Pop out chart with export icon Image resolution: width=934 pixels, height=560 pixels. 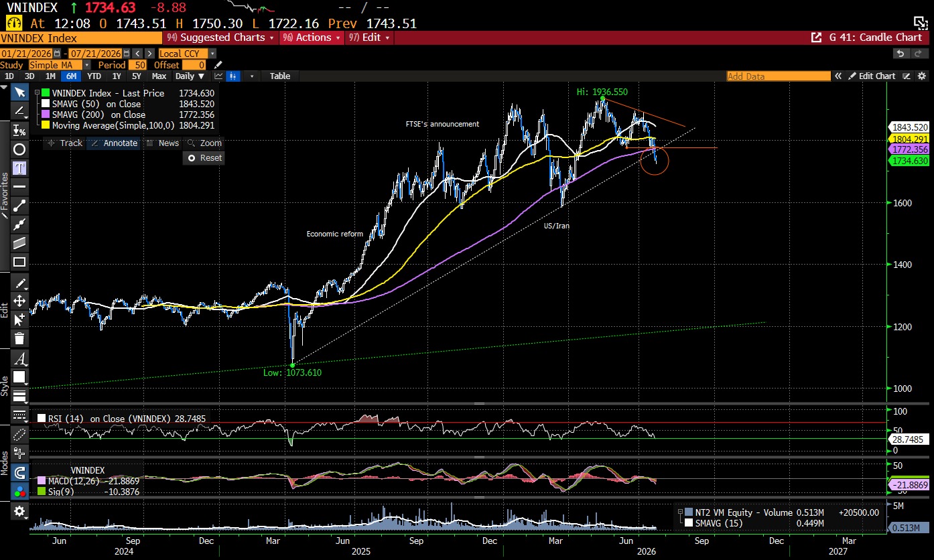coord(816,38)
